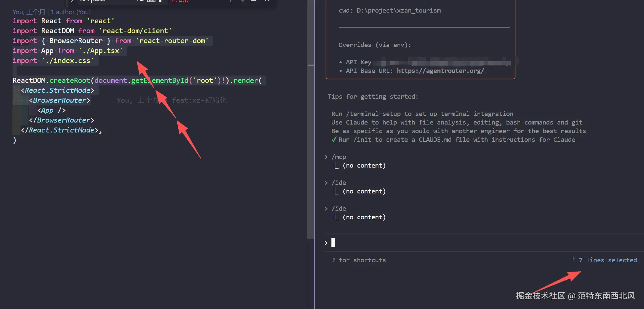
Task: Click the 'feat:xz-初始化' inline blame annotation
Action: [x=199, y=100]
